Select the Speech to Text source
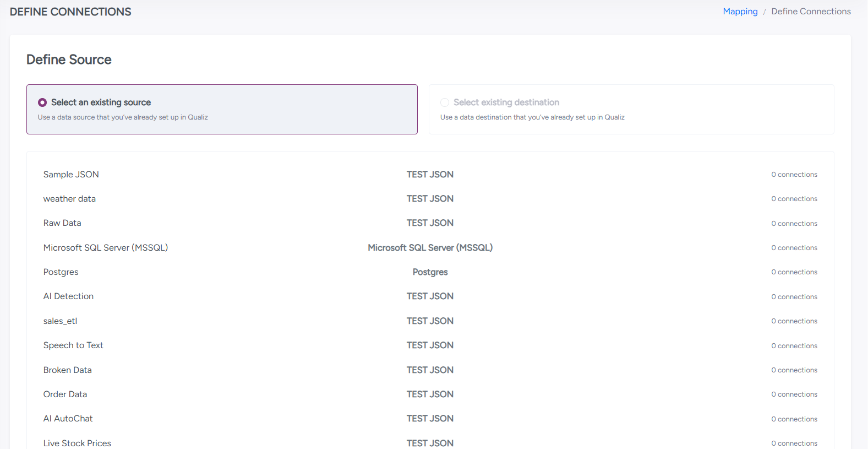 pos(73,345)
